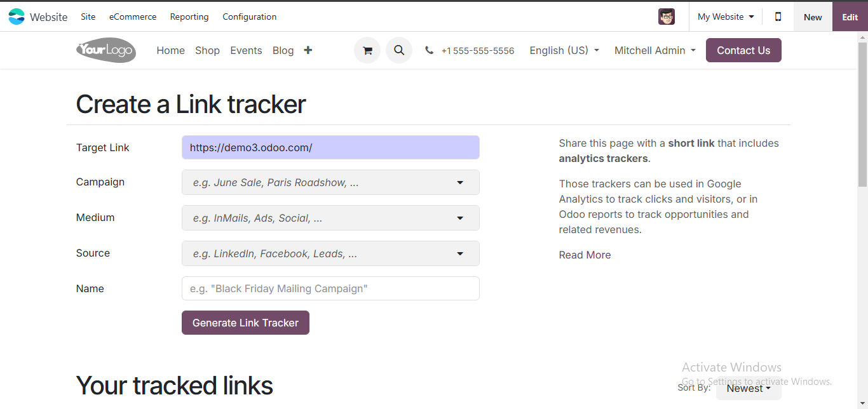Viewport: 868px width, 409px height.
Task: Open the Newest sort order dropdown
Action: pyautogui.click(x=749, y=388)
